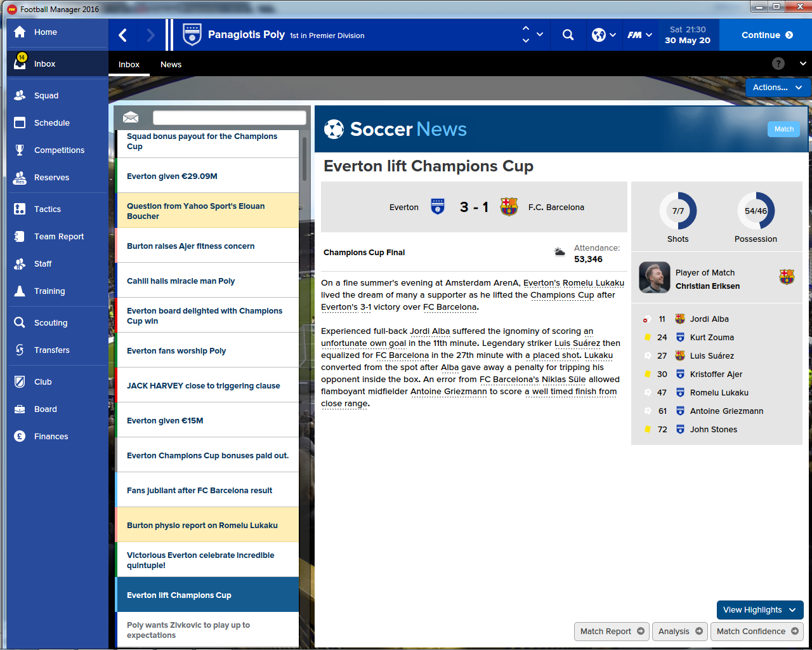The height and width of the screenshot is (650, 812).
Task: Open the Board briefcase icon
Action: pos(20,409)
